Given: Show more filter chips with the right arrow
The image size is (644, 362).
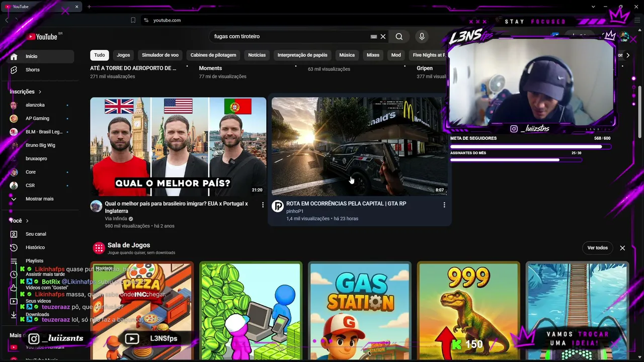Looking at the screenshot, I should coord(627,55).
